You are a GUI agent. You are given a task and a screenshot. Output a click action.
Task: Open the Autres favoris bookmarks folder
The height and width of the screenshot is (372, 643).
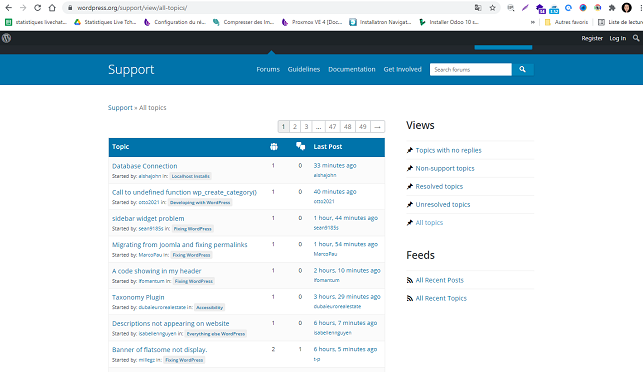pos(566,22)
